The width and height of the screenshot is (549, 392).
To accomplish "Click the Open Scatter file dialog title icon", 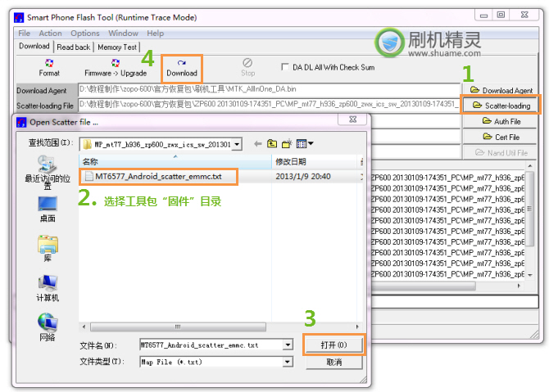I will (21, 122).
